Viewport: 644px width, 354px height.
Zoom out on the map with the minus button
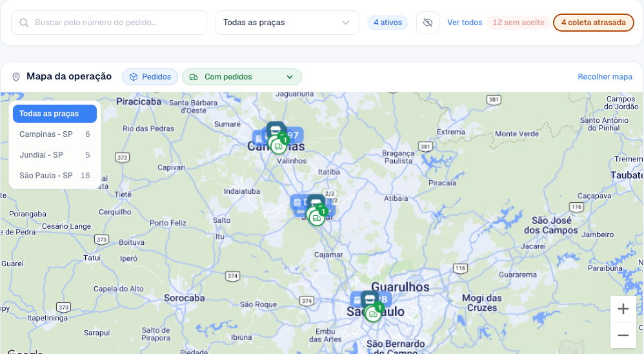[x=623, y=335]
